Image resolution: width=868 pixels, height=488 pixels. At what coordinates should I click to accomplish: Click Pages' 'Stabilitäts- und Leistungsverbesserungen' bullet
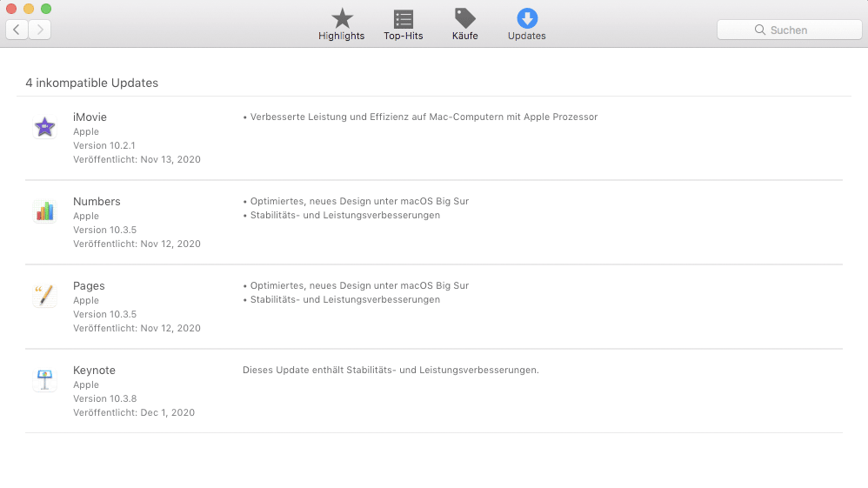tap(342, 299)
